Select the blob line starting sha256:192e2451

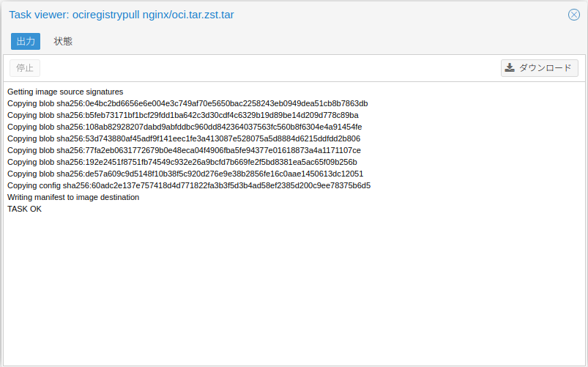182,162
